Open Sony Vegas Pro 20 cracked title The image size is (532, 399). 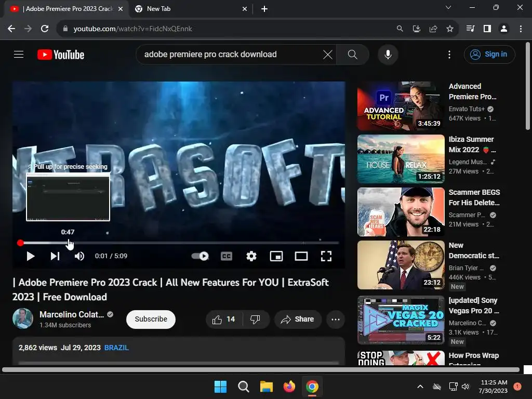pos(474,305)
